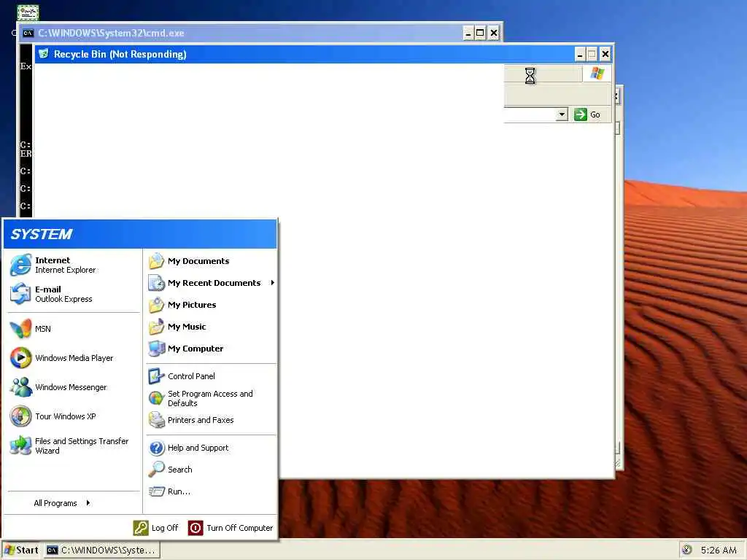Click Turn Off Computer button
The width and height of the screenshot is (747, 560).
pos(231,528)
